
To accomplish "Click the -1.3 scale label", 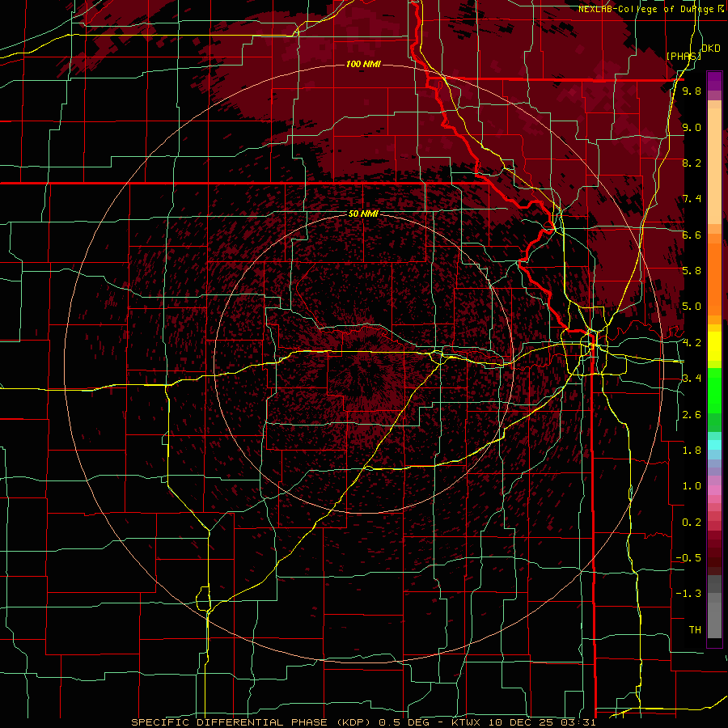I will click(688, 594).
